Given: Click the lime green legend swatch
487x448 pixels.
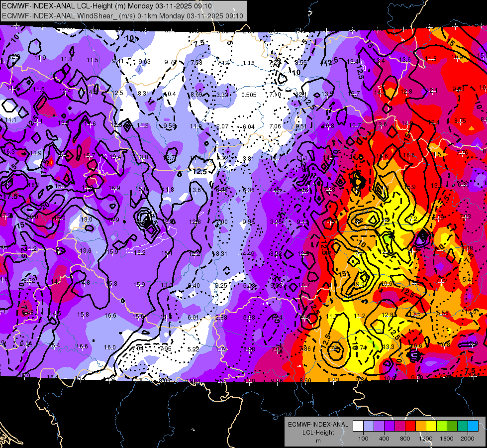Looking at the screenshot, I should tap(442, 426).
